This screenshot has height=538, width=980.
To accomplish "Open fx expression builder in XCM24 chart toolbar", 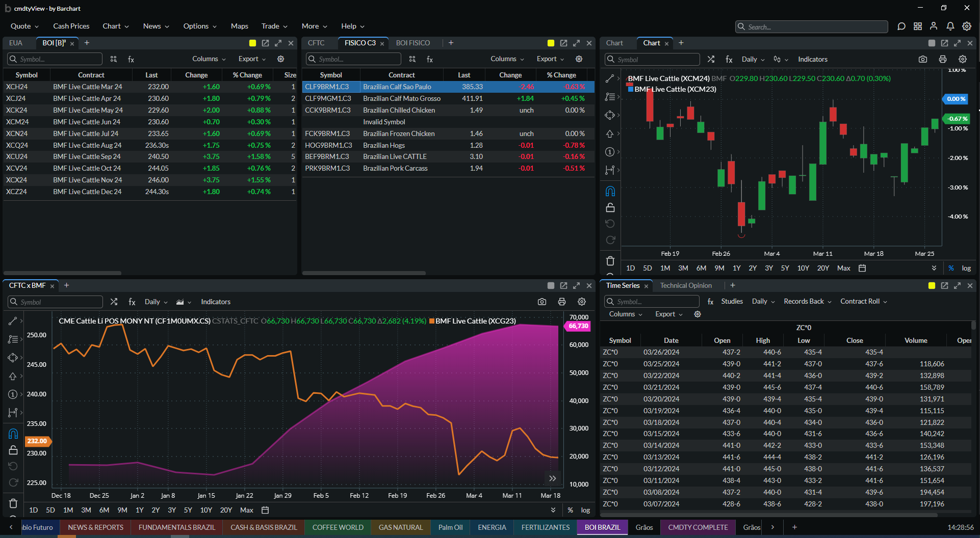I will pyautogui.click(x=729, y=59).
